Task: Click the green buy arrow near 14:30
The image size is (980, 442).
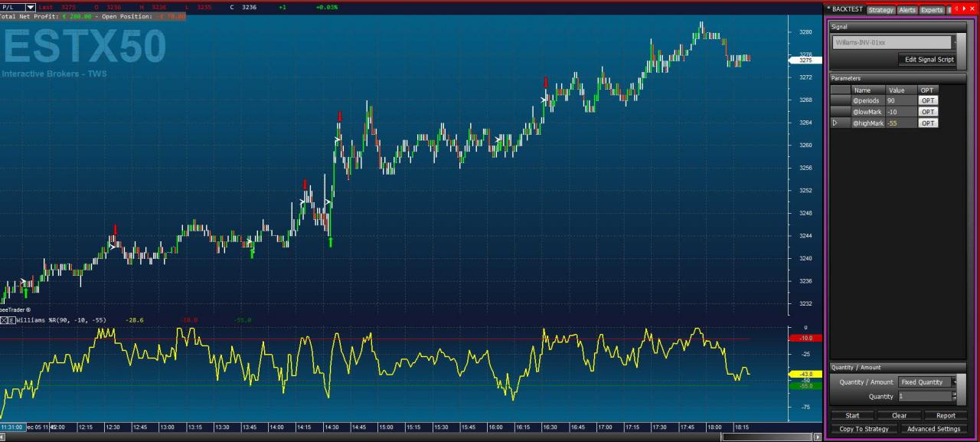Action: coord(331,242)
